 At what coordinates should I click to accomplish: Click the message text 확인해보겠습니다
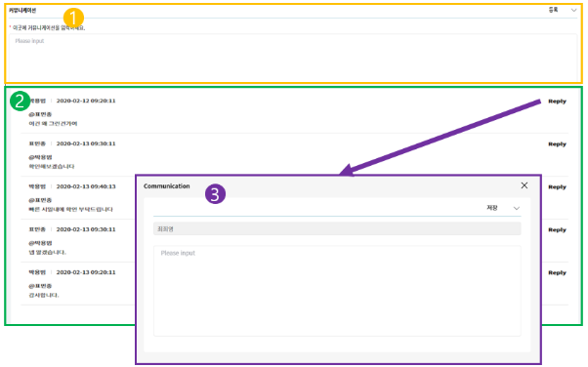click(52, 167)
